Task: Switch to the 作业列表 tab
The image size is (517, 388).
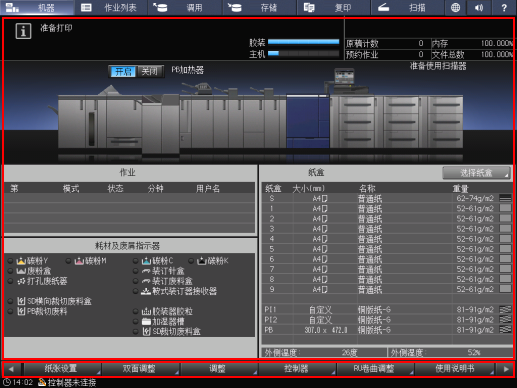Action: 111,7
